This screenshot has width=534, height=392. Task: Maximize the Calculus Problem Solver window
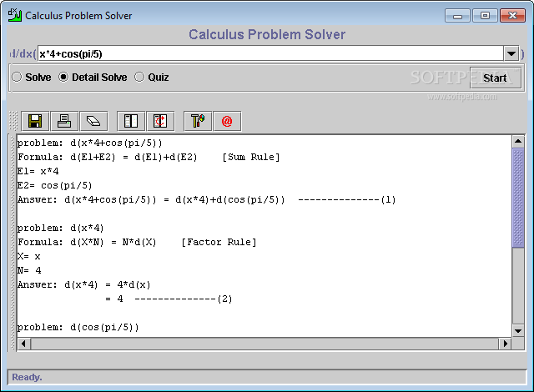coord(485,16)
